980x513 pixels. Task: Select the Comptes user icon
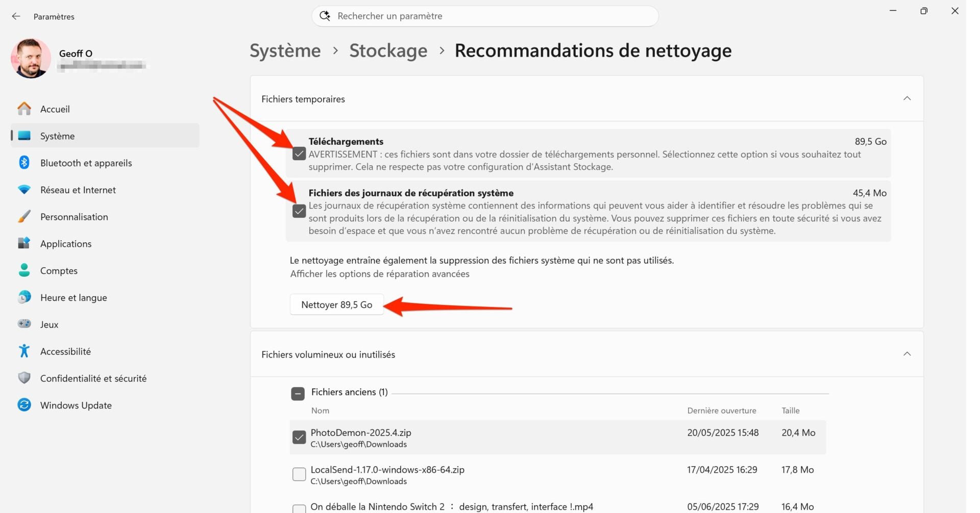24,270
